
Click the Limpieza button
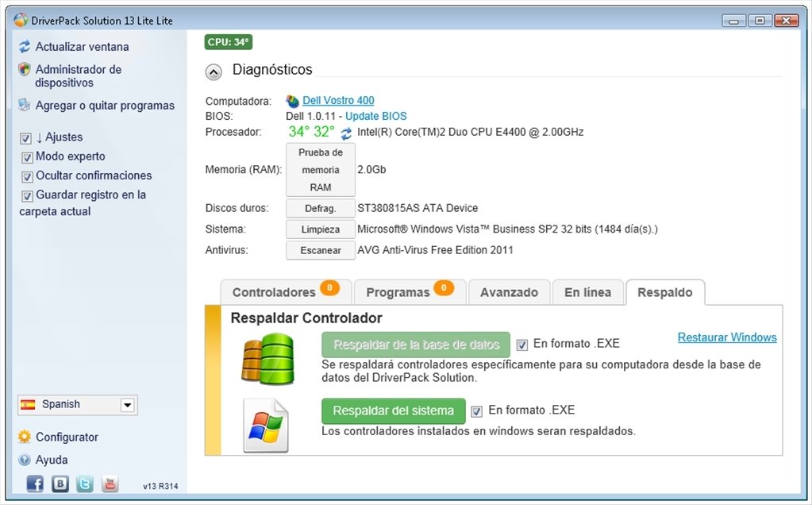click(x=321, y=229)
